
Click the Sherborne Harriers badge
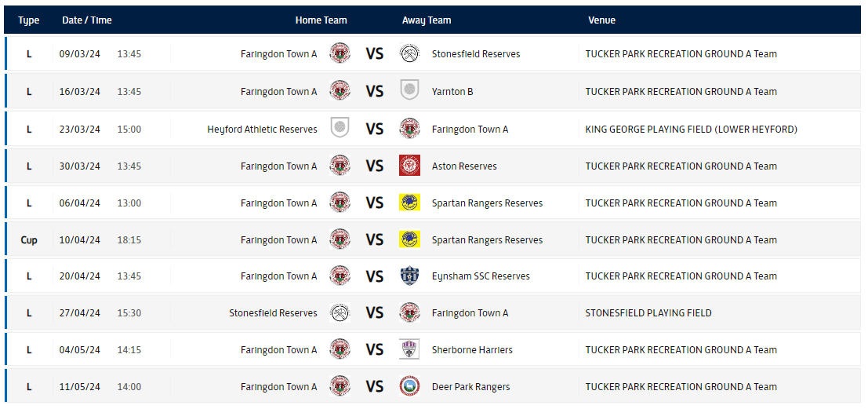tap(409, 349)
